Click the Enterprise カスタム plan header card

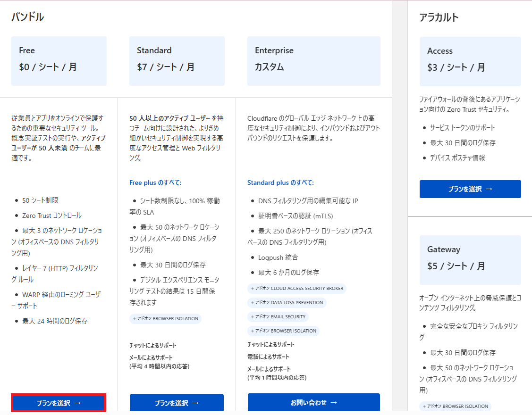[314, 61]
